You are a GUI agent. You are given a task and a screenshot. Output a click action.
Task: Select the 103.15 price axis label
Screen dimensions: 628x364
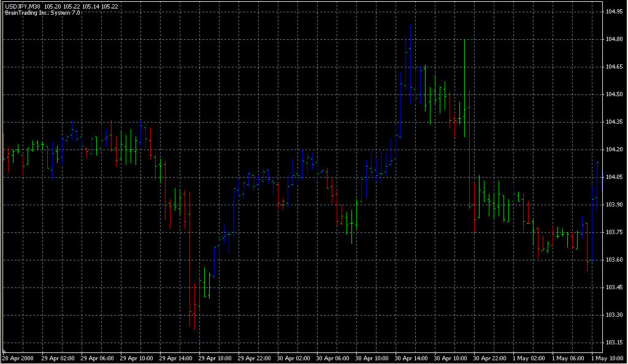tap(613, 343)
